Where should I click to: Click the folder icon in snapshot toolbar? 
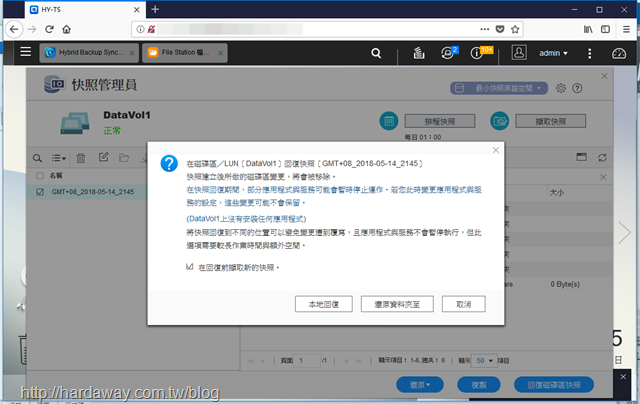click(x=124, y=158)
